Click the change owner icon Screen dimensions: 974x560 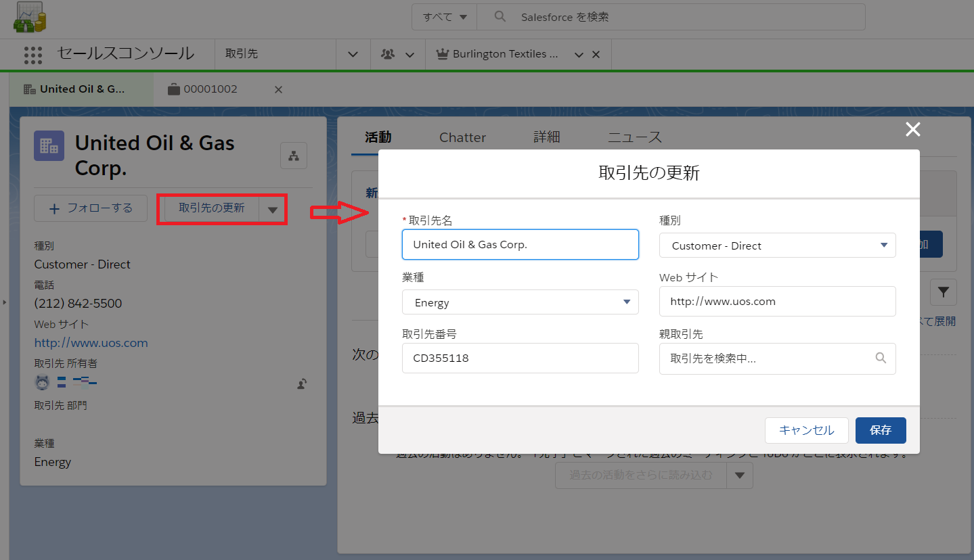(x=302, y=384)
